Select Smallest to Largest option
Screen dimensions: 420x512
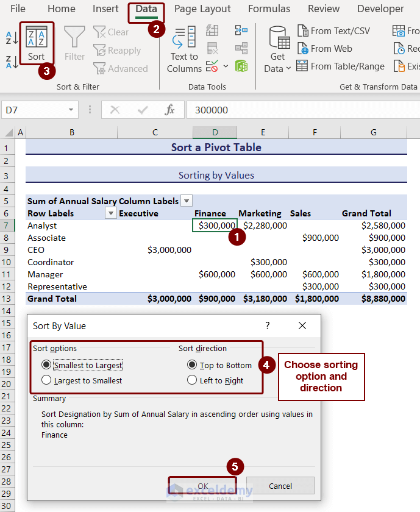tap(82, 365)
